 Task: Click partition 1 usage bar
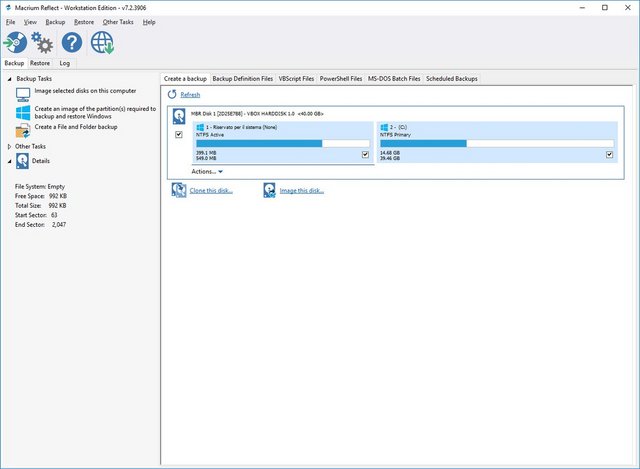coord(283,143)
